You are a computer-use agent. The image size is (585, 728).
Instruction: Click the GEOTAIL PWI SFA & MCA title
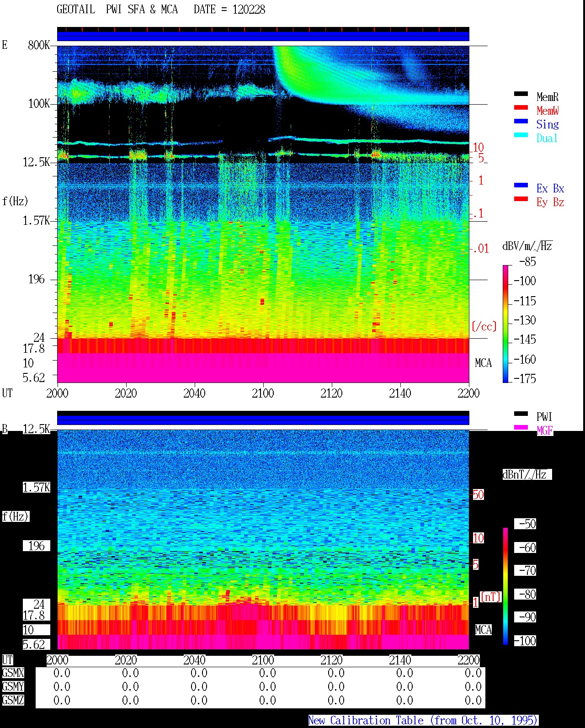117,10
